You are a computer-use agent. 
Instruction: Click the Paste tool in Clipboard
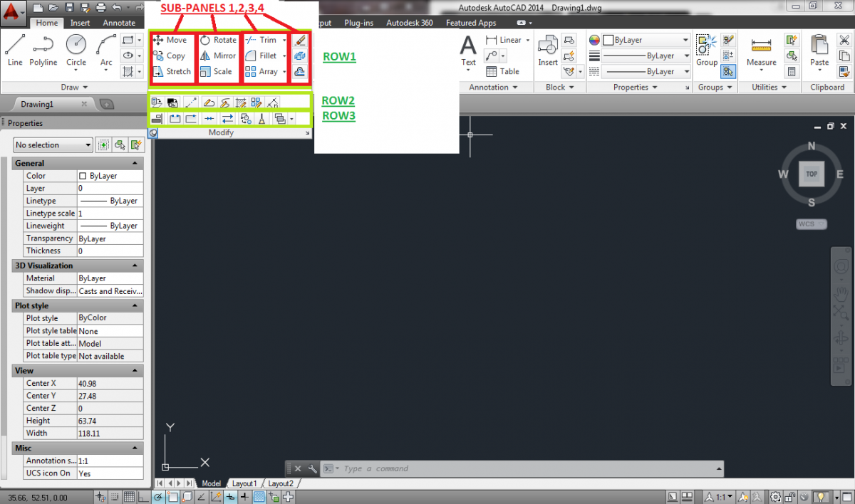820,51
